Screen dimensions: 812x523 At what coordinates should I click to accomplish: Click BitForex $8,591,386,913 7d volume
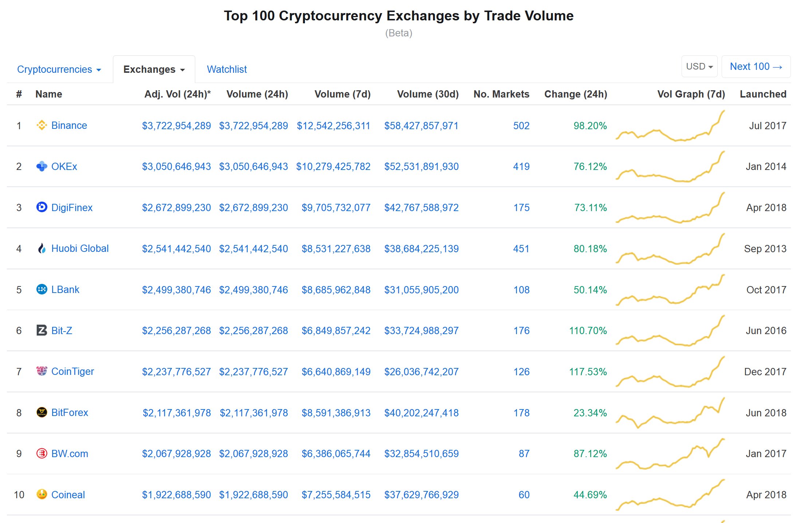point(336,413)
